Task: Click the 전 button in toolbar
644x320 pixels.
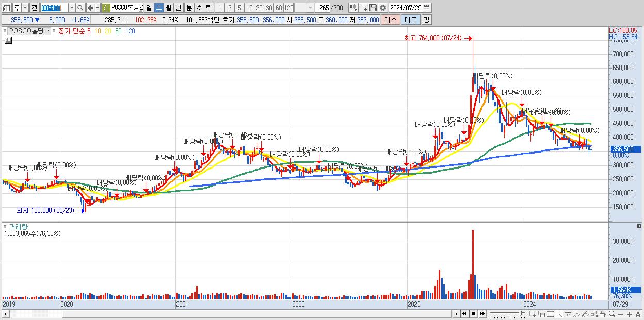Action: pyautogui.click(x=34, y=8)
